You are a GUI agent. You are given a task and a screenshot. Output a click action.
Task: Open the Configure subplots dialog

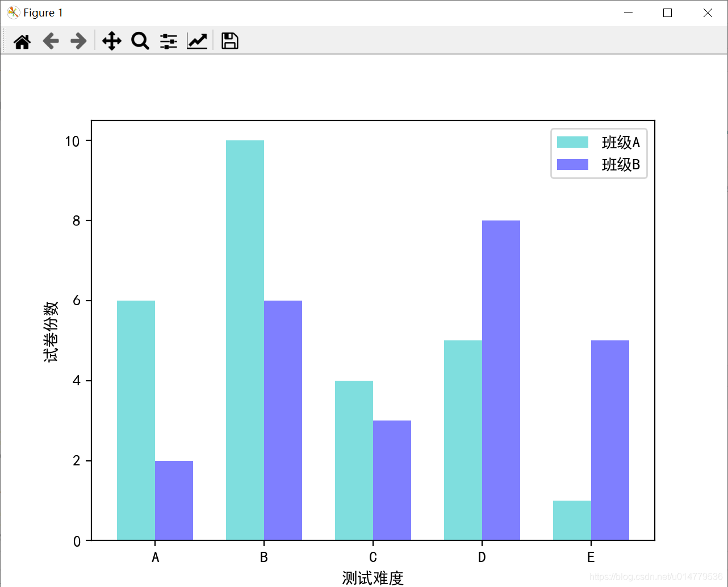point(168,40)
